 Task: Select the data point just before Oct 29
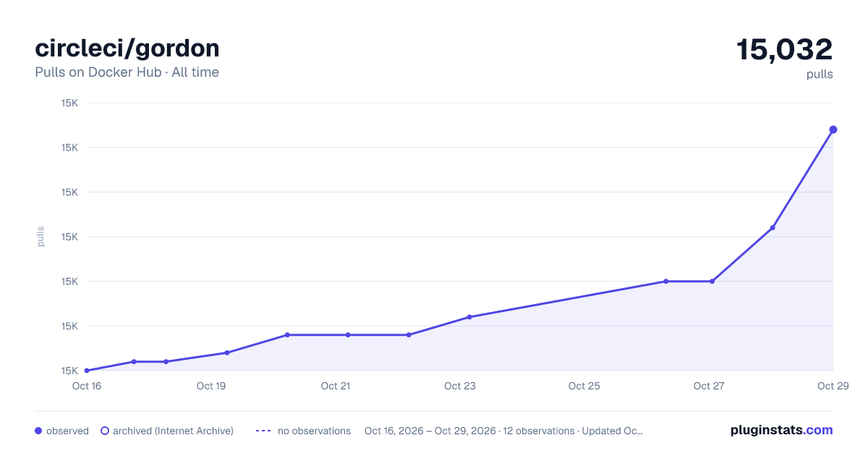point(773,228)
